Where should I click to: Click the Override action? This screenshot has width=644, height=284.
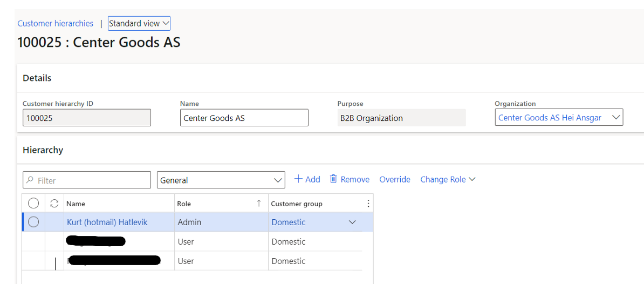coord(395,179)
